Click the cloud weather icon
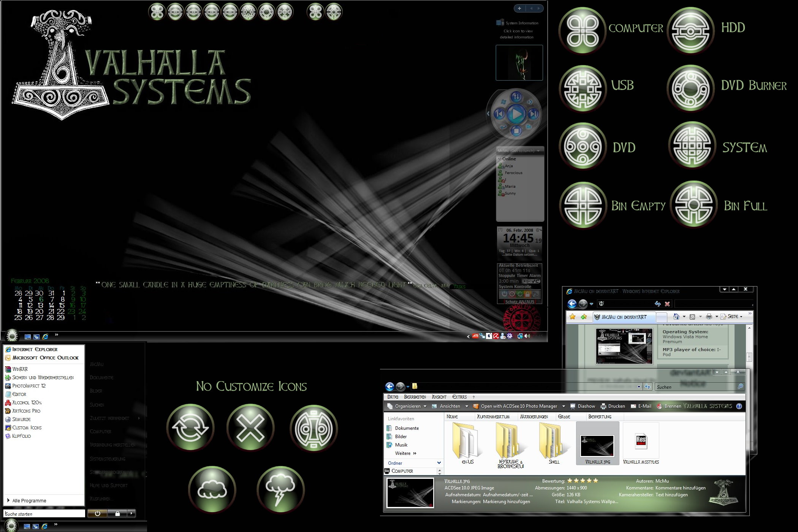Image resolution: width=798 pixels, height=532 pixels. 212,489
